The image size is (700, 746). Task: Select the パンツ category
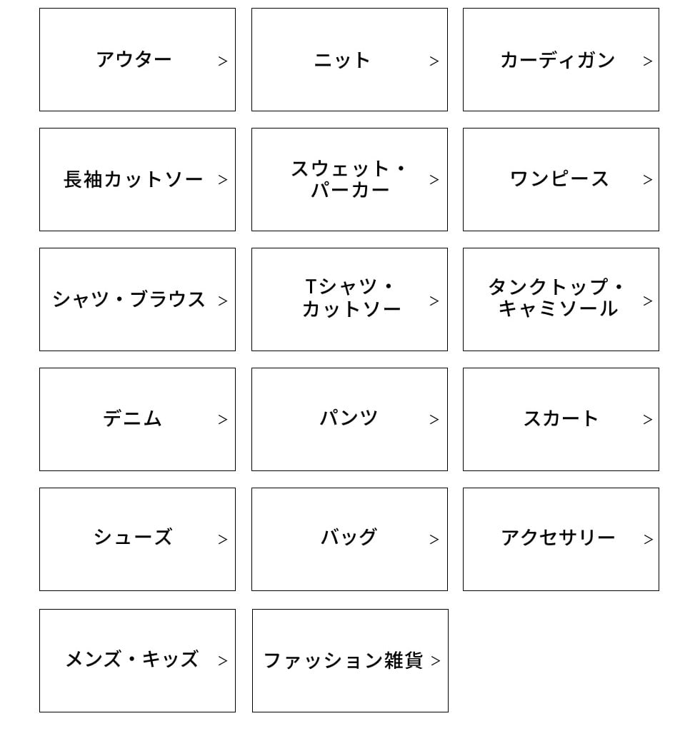[349, 420]
